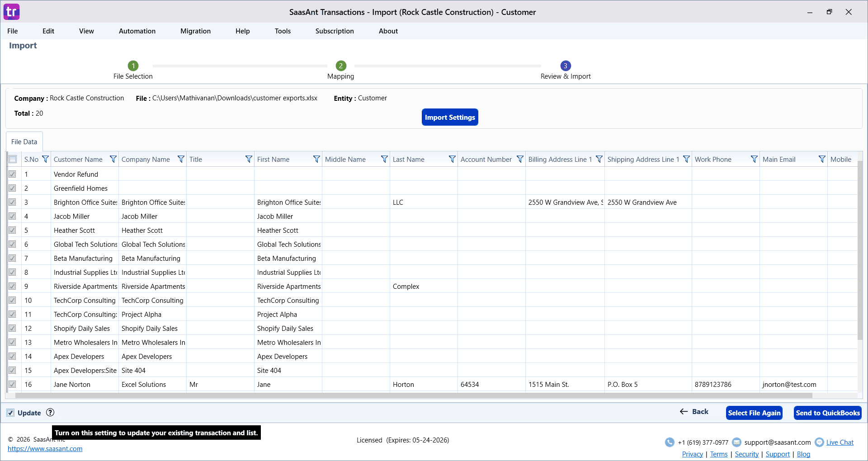868x461 pixels.
Task: Open the Account Number filter icon
Action: (520, 159)
